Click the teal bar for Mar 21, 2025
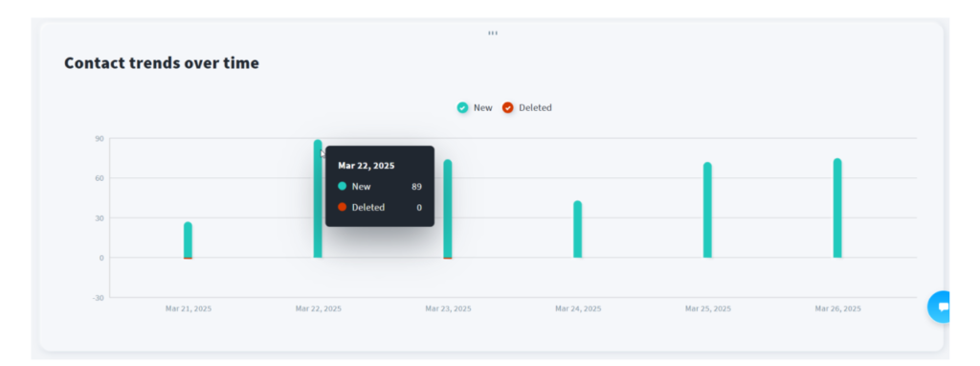The image size is (980, 366). (x=189, y=240)
